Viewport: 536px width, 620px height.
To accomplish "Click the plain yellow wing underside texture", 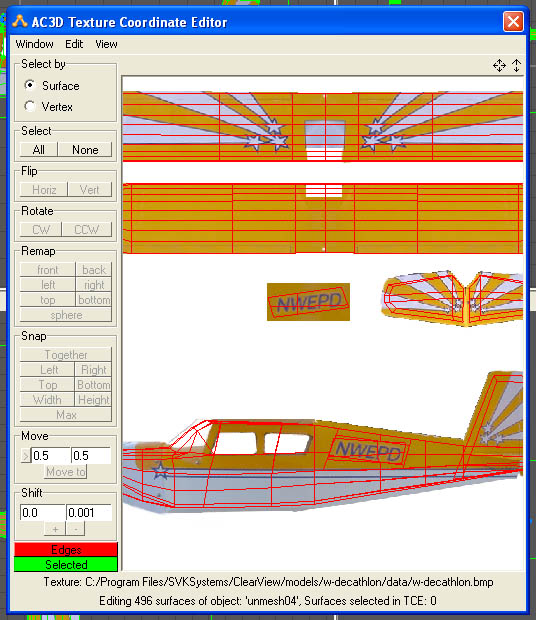I will tap(323, 218).
